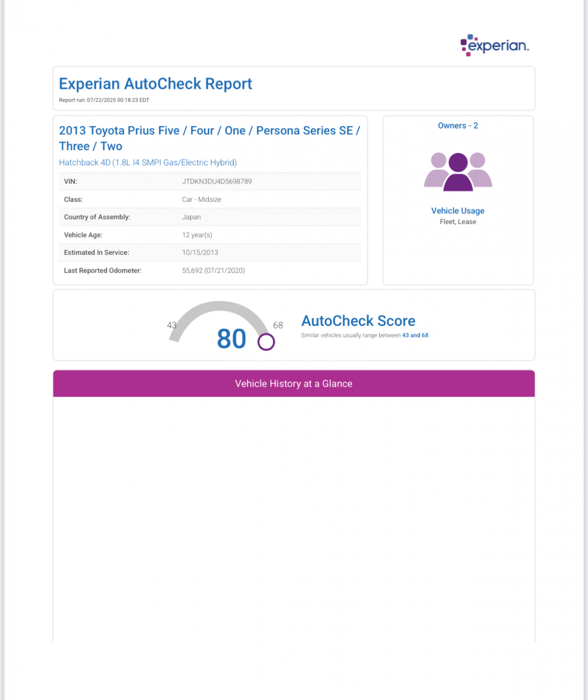Click the Report run timestamp text
The height and width of the screenshot is (700, 588).
(104, 100)
